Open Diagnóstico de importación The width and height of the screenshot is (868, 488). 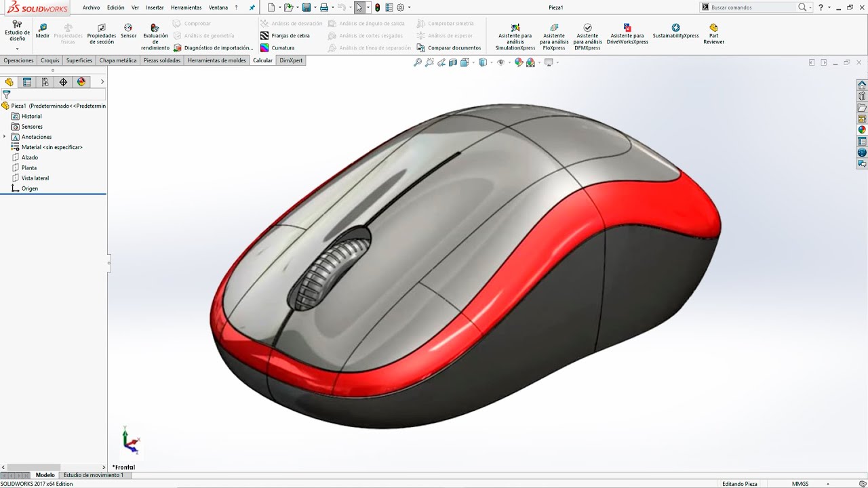[214, 48]
